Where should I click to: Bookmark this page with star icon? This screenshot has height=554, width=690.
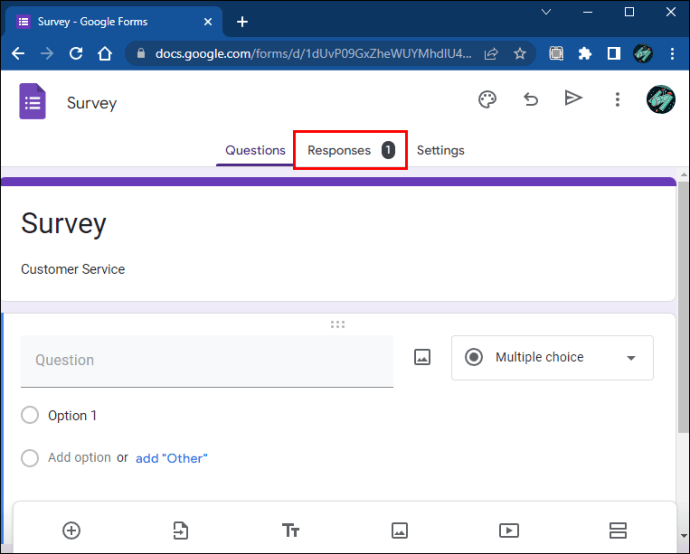tap(520, 54)
